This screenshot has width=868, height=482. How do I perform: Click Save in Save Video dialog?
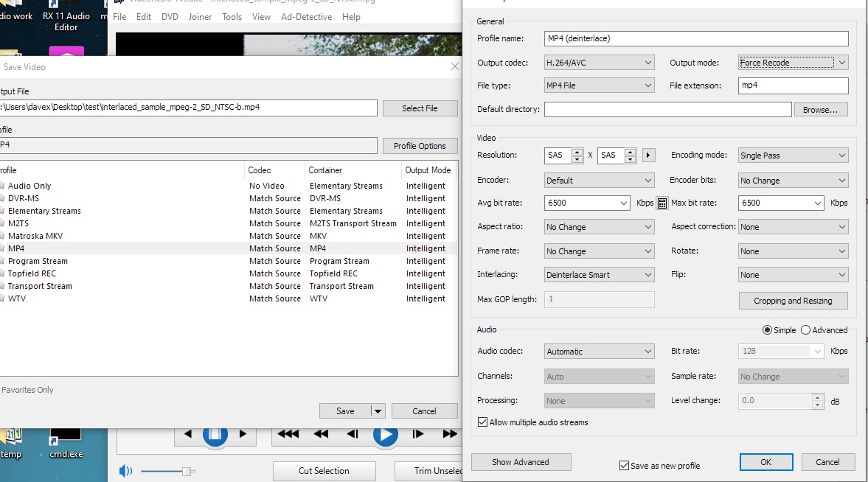click(345, 411)
